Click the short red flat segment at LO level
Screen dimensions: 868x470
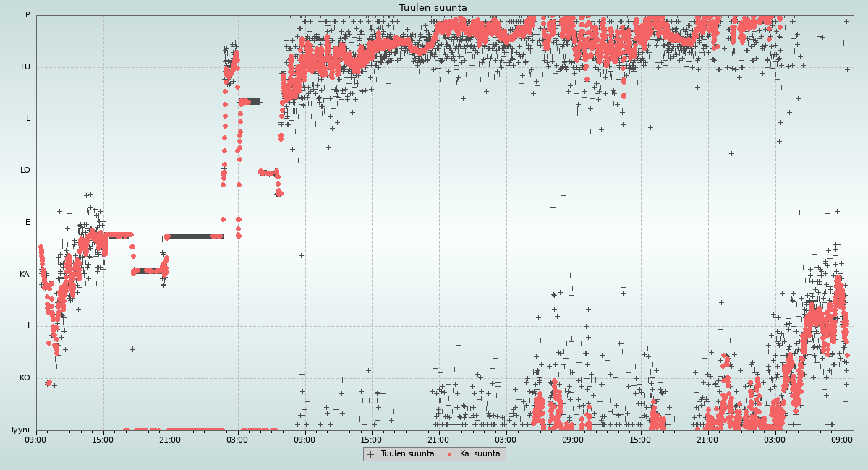coord(268,172)
